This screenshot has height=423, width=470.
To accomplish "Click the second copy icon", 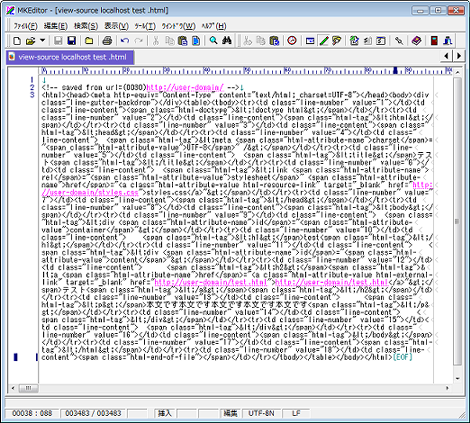I will pyautogui.click(x=261, y=41).
